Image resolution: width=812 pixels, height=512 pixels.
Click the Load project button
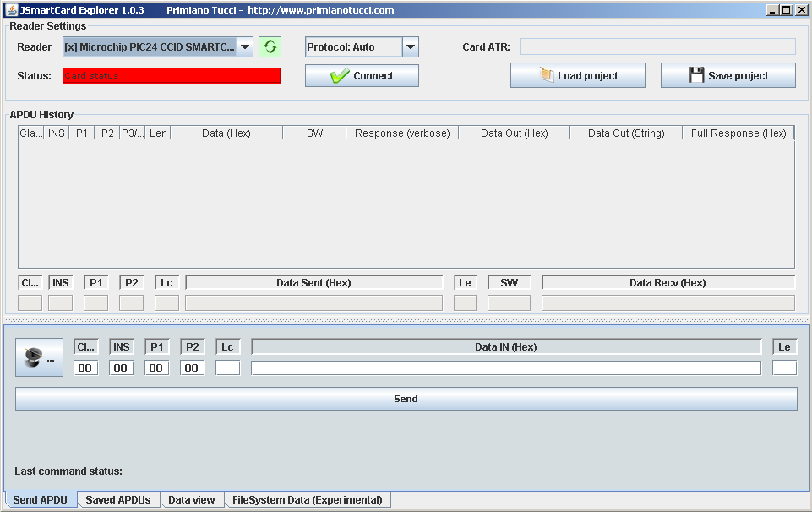577,75
